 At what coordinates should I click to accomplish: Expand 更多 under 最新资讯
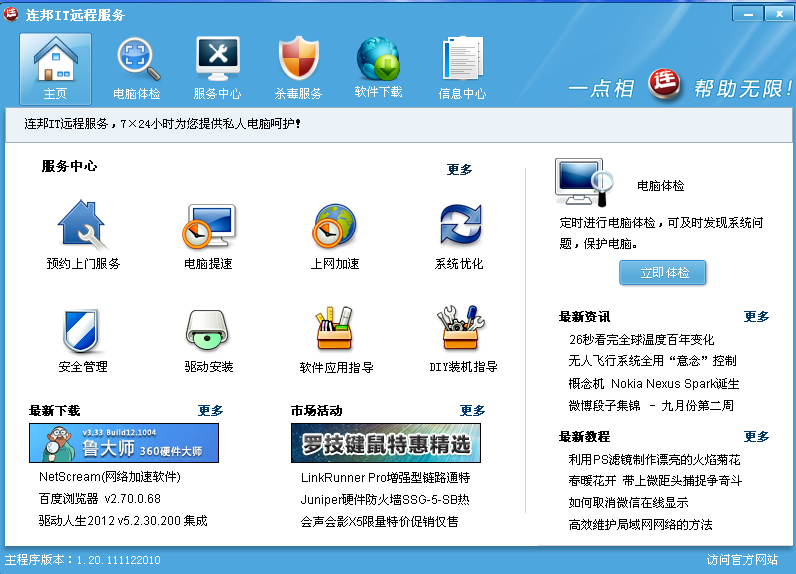pyautogui.click(x=756, y=317)
